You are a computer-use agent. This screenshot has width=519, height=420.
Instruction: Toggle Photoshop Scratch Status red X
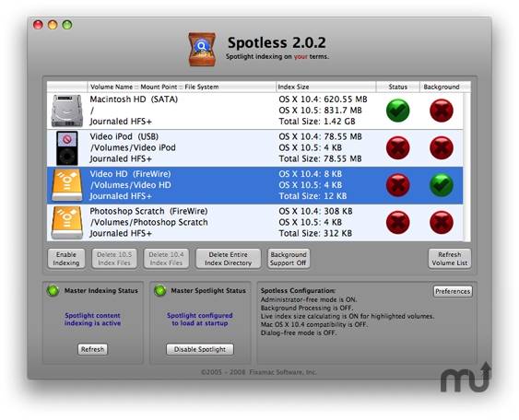click(x=398, y=222)
